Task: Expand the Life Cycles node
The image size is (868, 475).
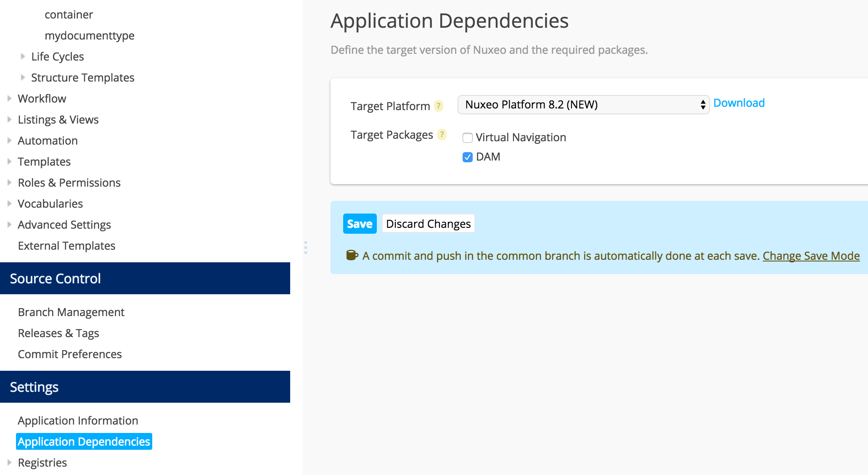Action: click(x=23, y=56)
